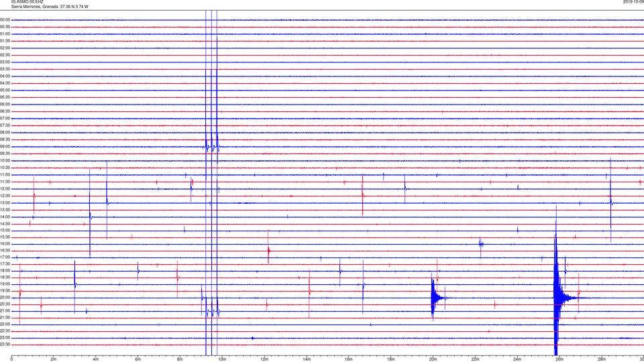Image resolution: width=644 pixels, height=362 pixels.
Task: Click the '0' origin label on minute axis
Action: pos(11,359)
